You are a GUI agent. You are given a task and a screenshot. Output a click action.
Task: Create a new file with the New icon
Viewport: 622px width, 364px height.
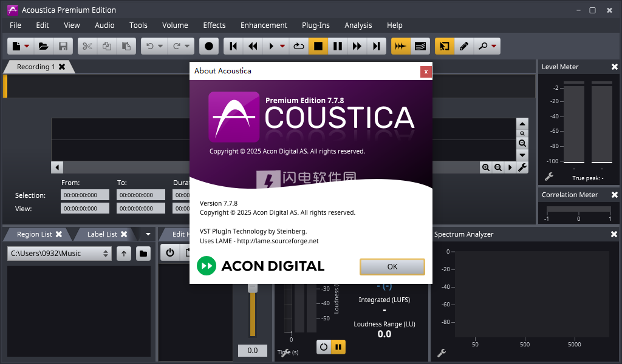[16, 46]
